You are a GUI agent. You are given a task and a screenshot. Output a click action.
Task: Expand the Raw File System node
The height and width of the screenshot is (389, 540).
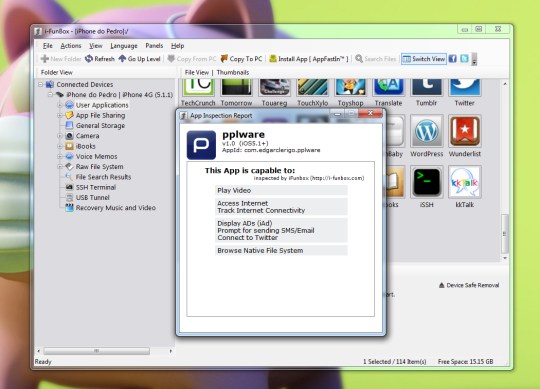click(x=60, y=167)
